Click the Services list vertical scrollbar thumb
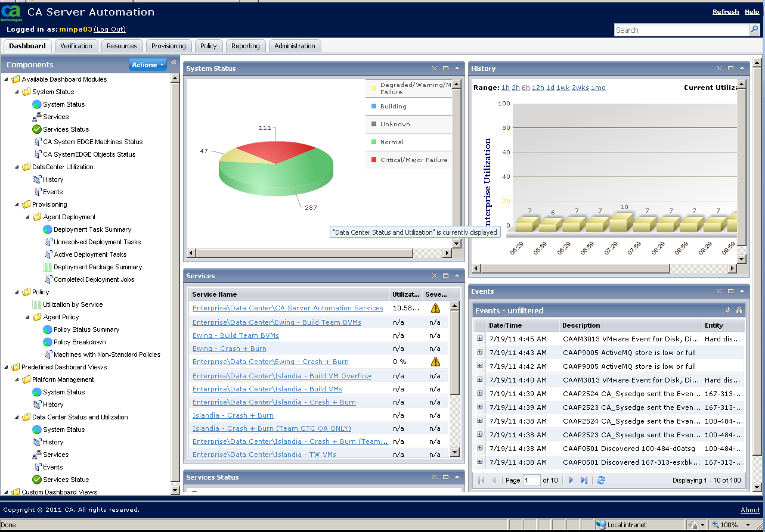The width and height of the screenshot is (765, 532). pyautogui.click(x=455, y=352)
